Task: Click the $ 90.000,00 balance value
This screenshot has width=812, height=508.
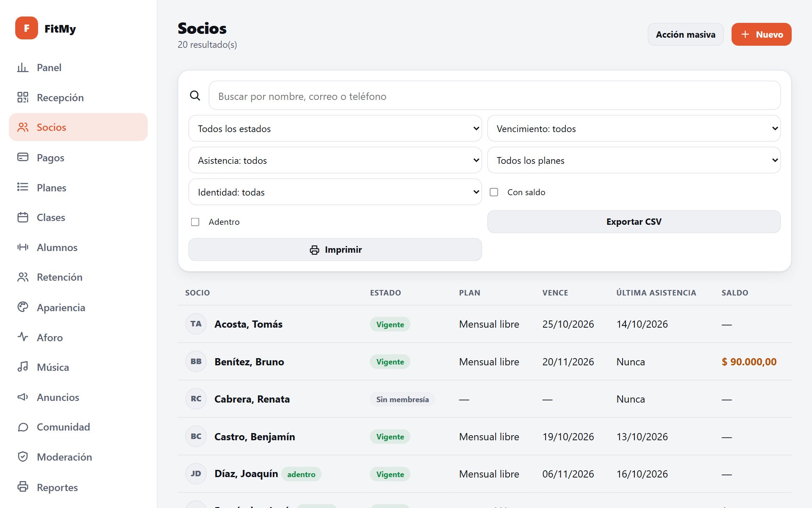Action: pos(749,362)
